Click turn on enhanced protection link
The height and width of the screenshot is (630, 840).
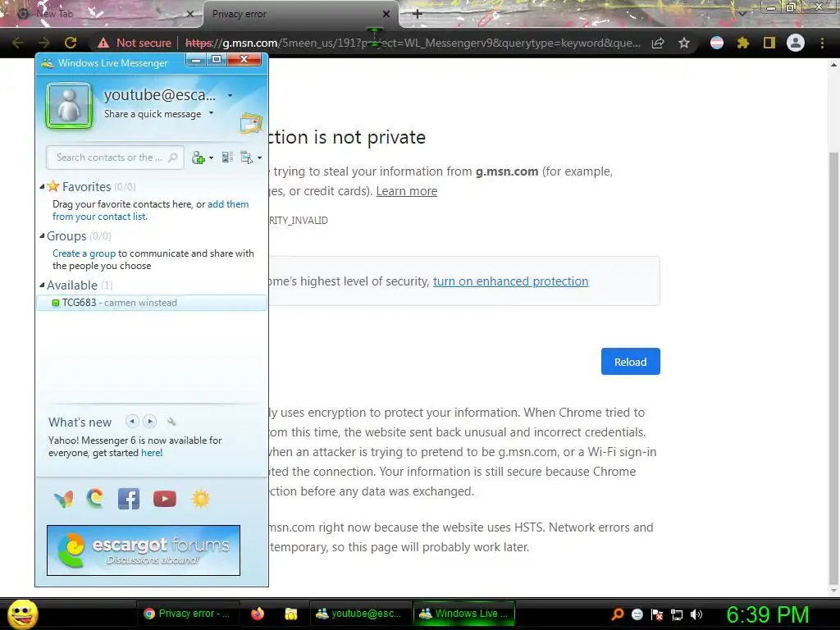(x=510, y=281)
